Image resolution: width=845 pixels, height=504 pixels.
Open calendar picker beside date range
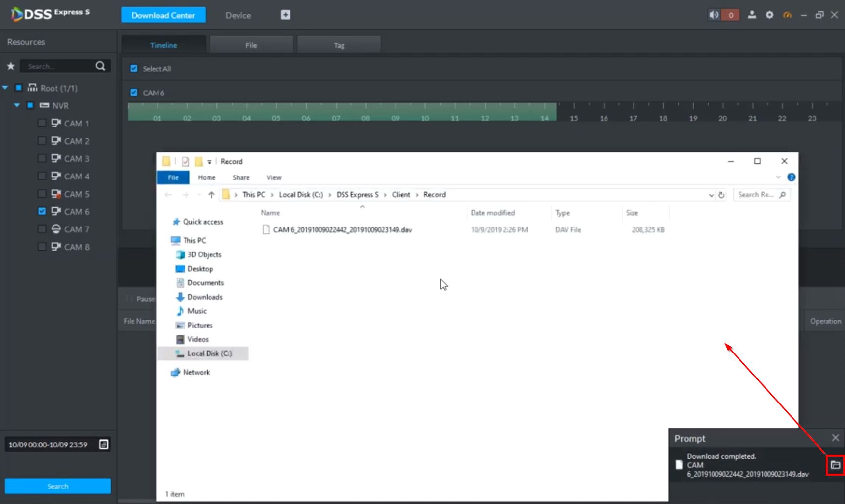click(x=104, y=444)
